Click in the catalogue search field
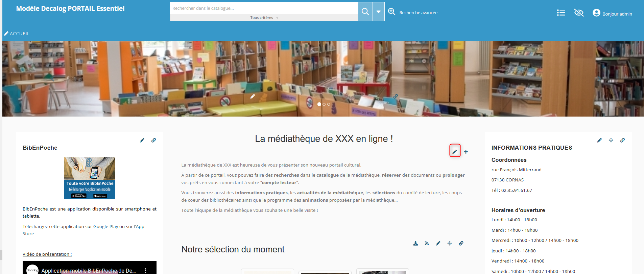 (264, 8)
